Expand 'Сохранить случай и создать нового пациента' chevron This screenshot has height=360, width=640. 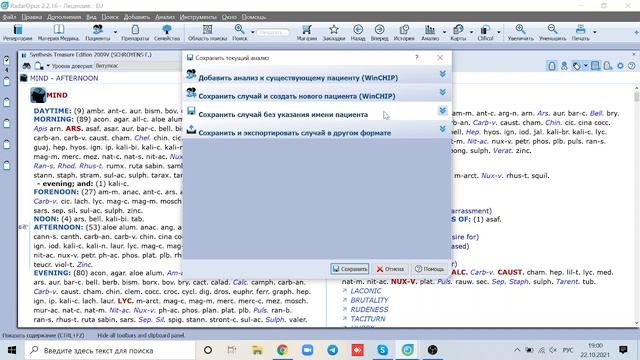[x=442, y=92]
